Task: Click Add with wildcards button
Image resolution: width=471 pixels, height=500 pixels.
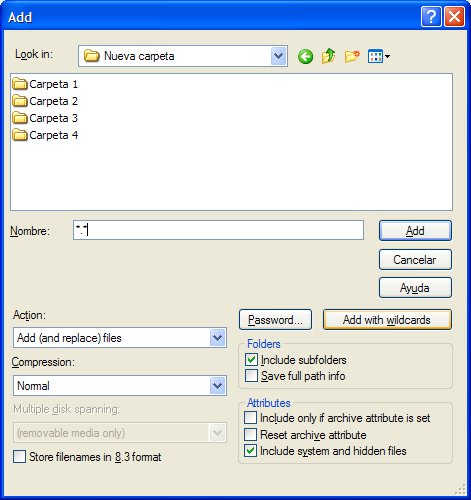Action: point(387,320)
